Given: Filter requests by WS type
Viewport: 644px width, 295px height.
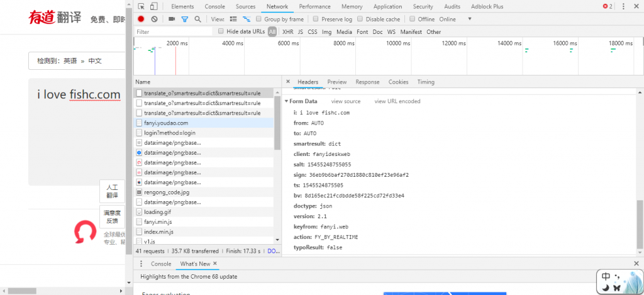Looking at the screenshot, I should pyautogui.click(x=391, y=31).
